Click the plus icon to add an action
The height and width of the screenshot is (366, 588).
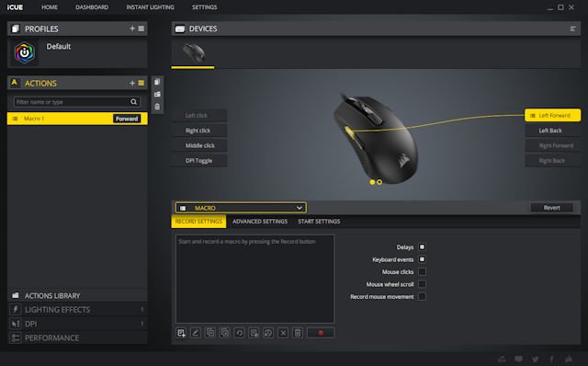132,83
